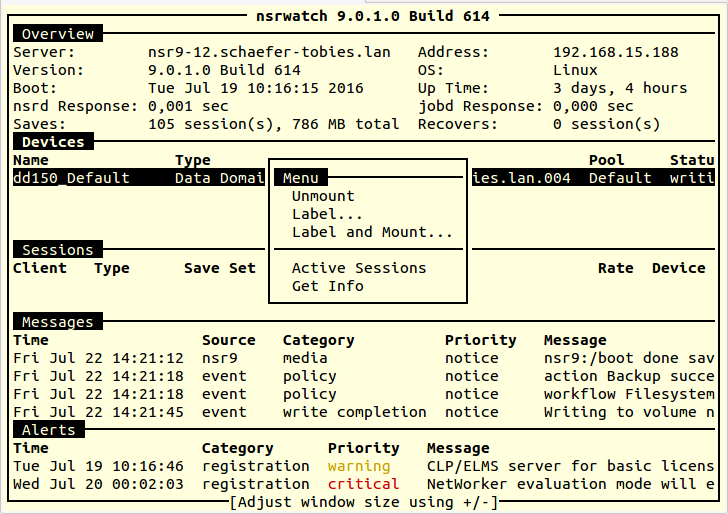This screenshot has width=728, height=514.
Task: Click the Menu popup title
Action: tap(301, 178)
